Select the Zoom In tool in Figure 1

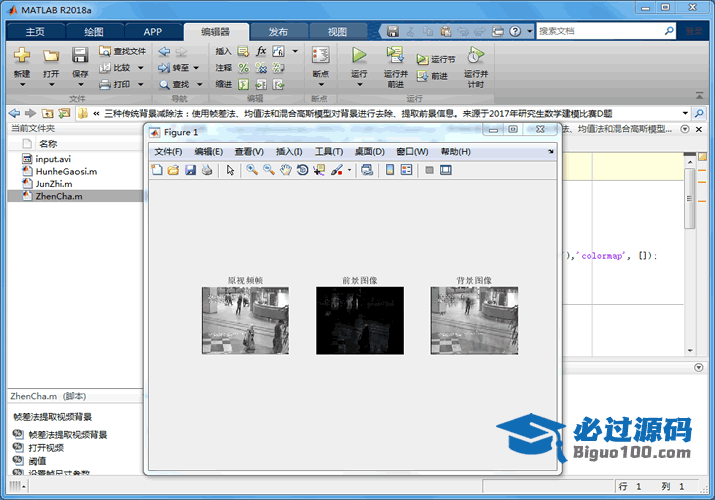click(252, 170)
